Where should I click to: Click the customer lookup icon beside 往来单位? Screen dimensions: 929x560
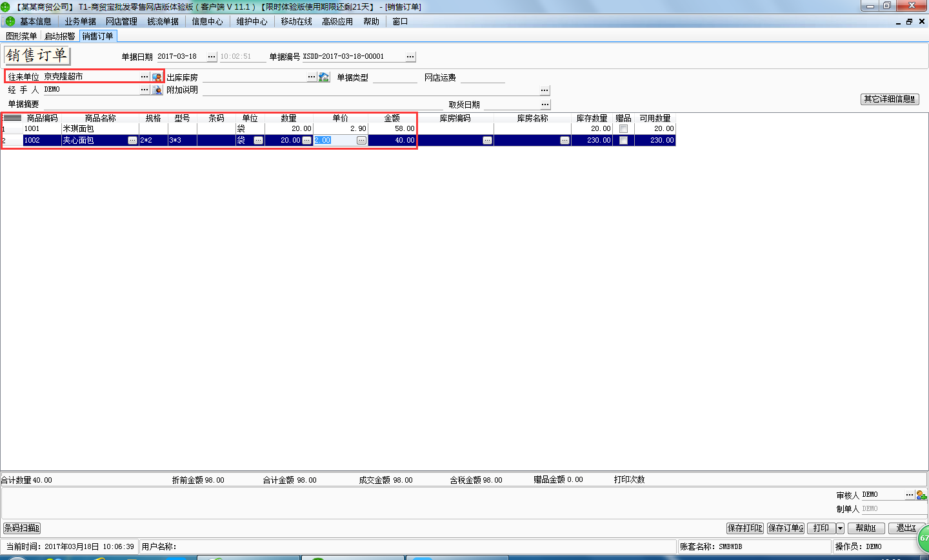pos(157,77)
